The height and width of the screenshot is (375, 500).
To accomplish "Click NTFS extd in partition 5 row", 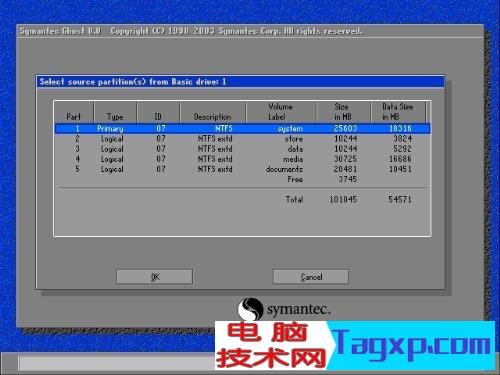I will pos(215,169).
